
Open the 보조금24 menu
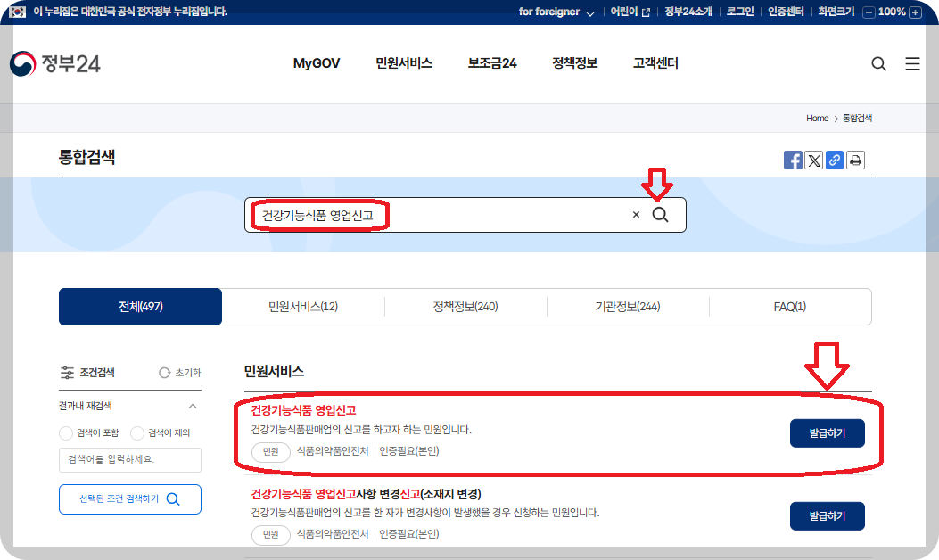[491, 63]
